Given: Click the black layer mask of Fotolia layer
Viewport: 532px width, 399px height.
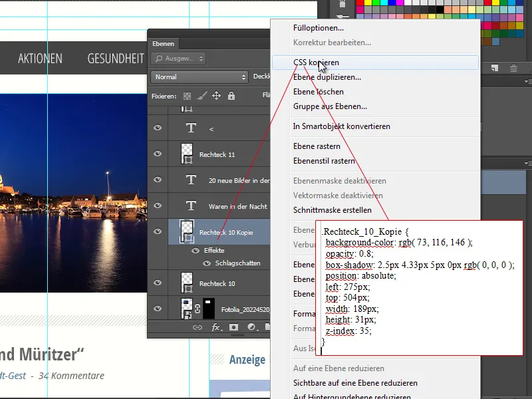Looking at the screenshot, I should 209,309.
